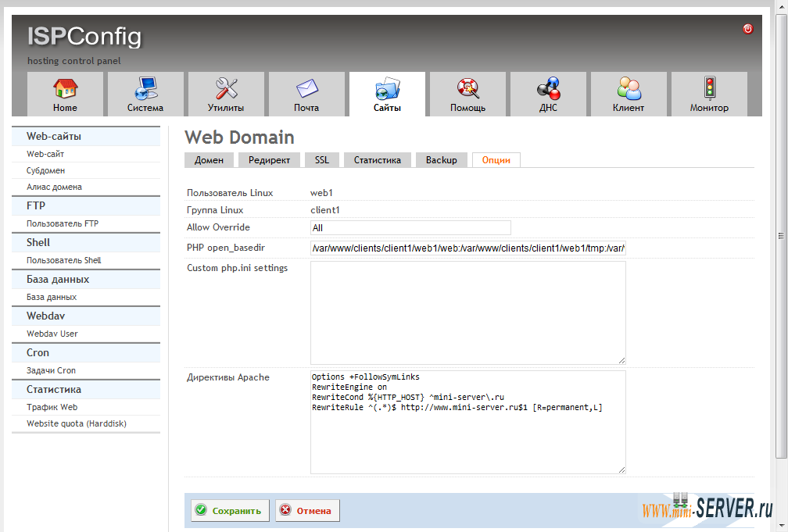This screenshot has height=532, width=788.
Task: Open the Система module icon
Action: 145,88
